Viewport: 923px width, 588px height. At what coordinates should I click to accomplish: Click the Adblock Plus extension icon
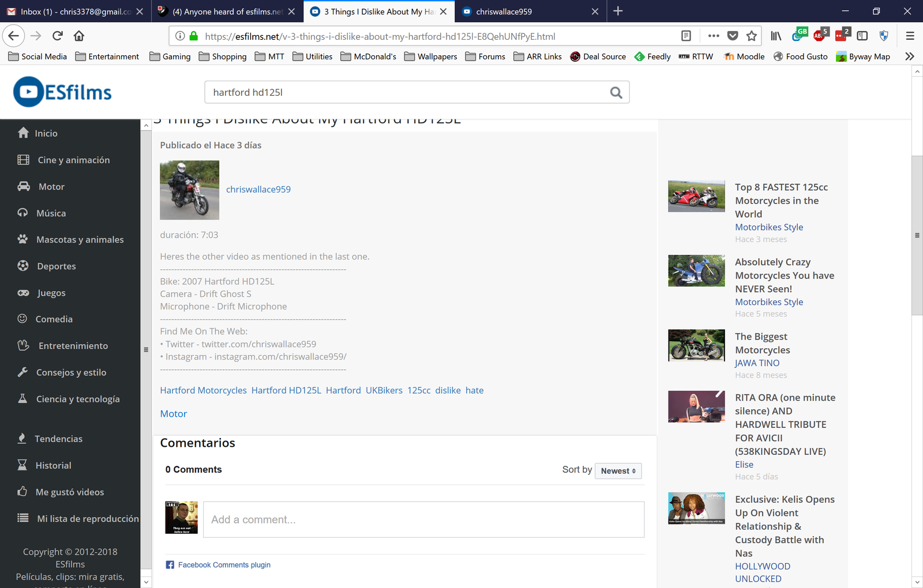[x=819, y=36]
